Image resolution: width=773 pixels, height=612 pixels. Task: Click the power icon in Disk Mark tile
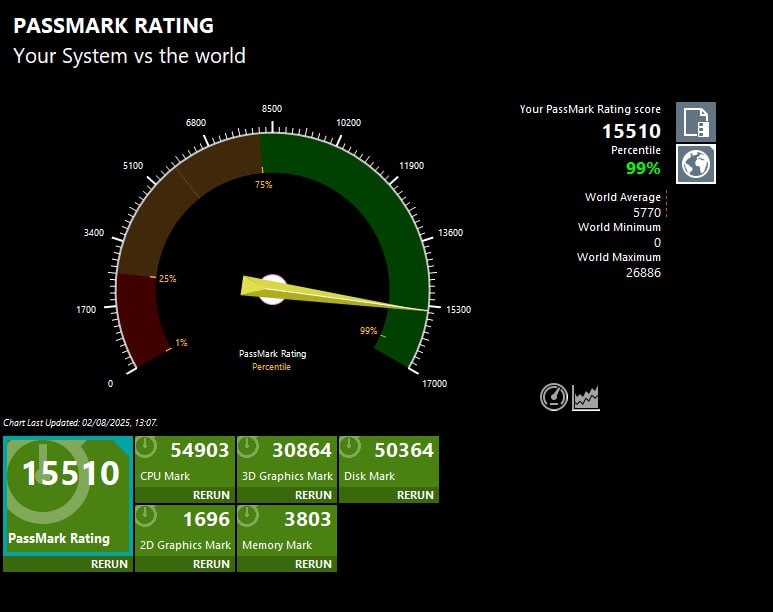tap(351, 448)
